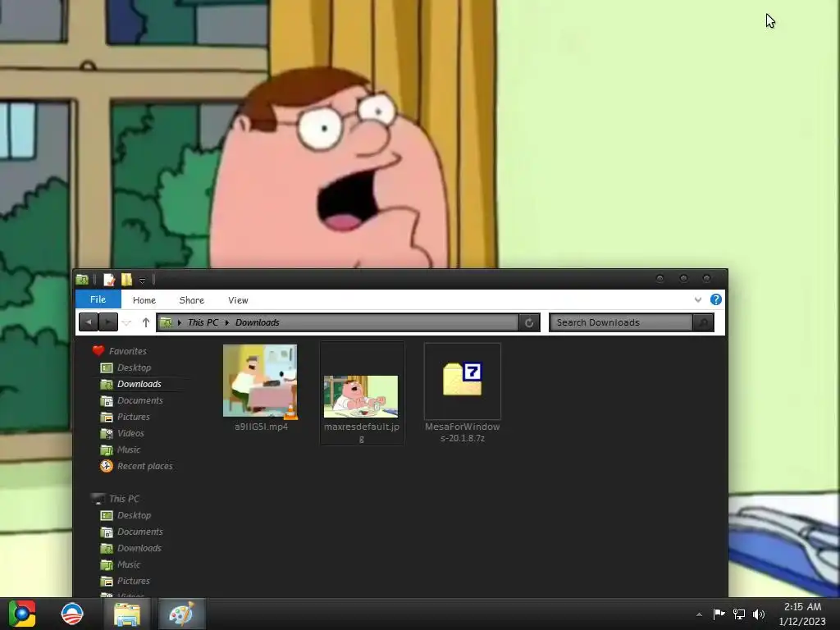Click the red heart Favorites icon

98,351
